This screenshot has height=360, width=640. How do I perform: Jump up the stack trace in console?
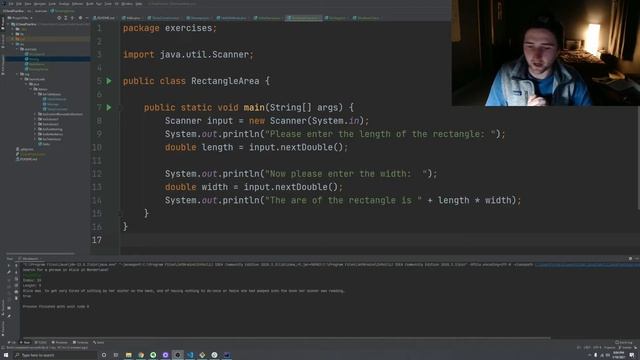point(16,266)
